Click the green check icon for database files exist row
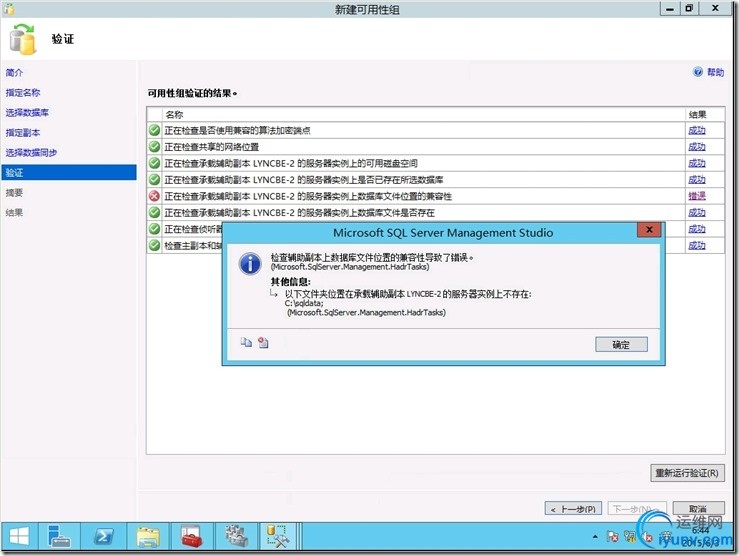739x556 pixels. click(154, 213)
